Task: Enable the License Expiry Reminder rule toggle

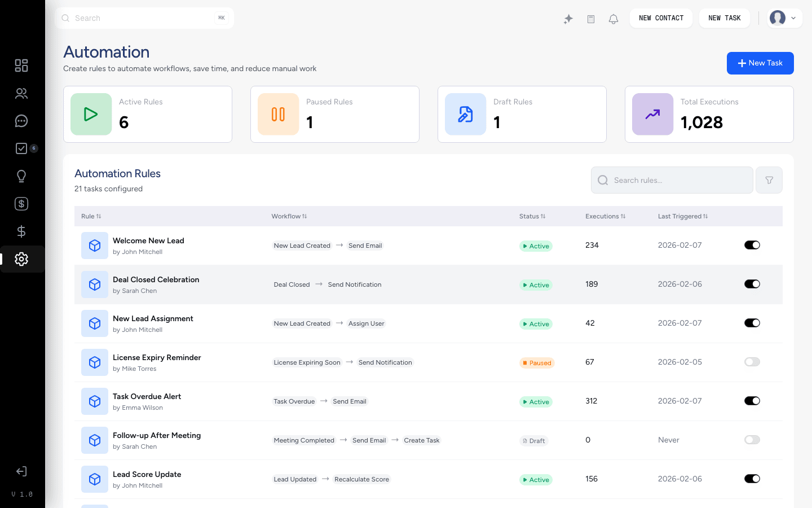Action: pos(752,362)
